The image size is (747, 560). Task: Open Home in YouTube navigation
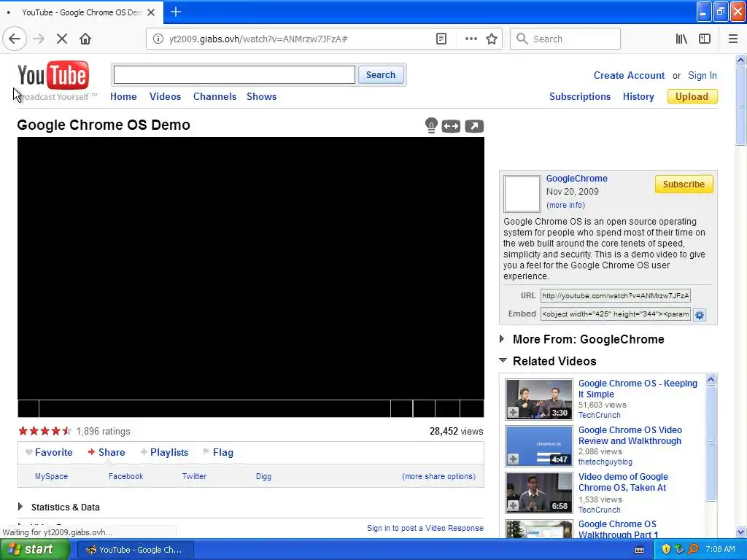coord(123,97)
